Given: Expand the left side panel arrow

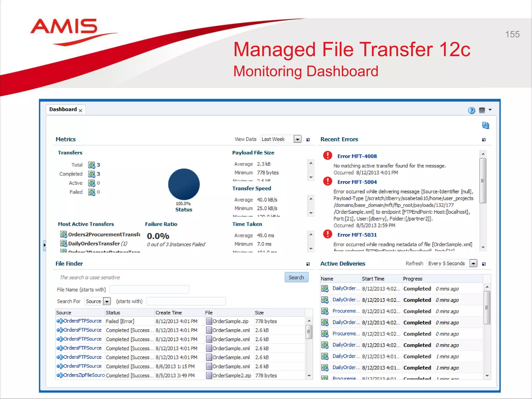Looking at the screenshot, I should click(x=45, y=245).
